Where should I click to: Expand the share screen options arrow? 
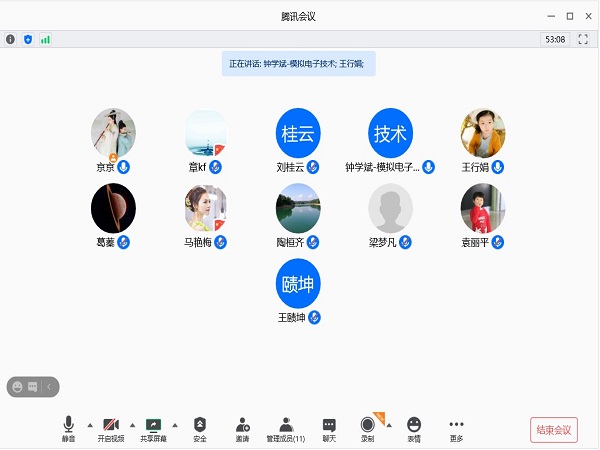[x=175, y=424]
